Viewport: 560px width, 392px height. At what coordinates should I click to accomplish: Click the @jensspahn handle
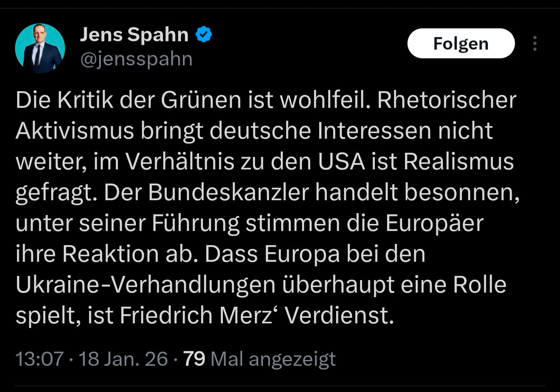point(136,60)
